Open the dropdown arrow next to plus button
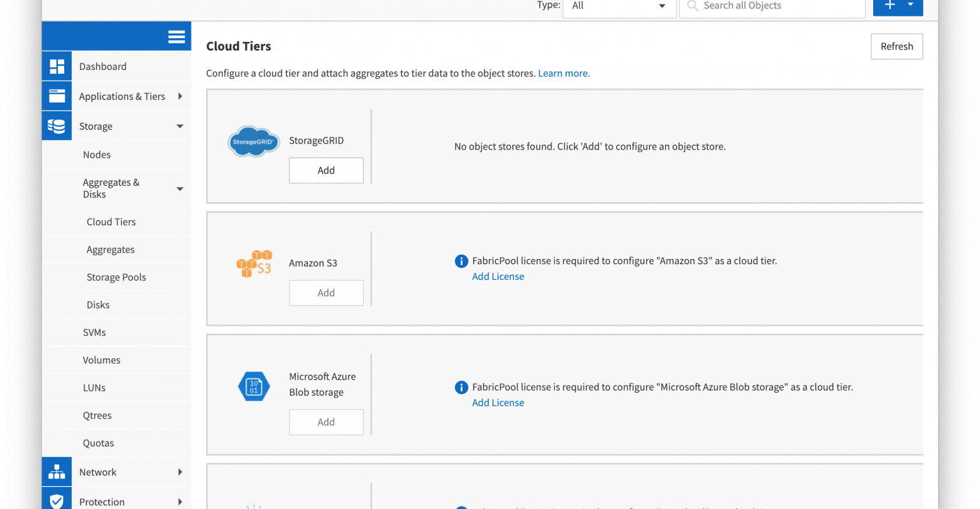The width and height of the screenshot is (980, 509). [x=911, y=5]
